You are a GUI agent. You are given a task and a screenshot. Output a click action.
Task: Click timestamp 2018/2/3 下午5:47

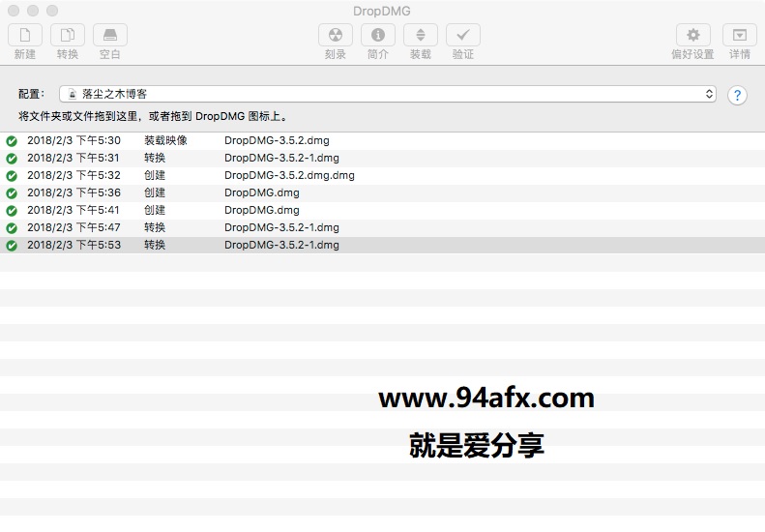tap(74, 227)
